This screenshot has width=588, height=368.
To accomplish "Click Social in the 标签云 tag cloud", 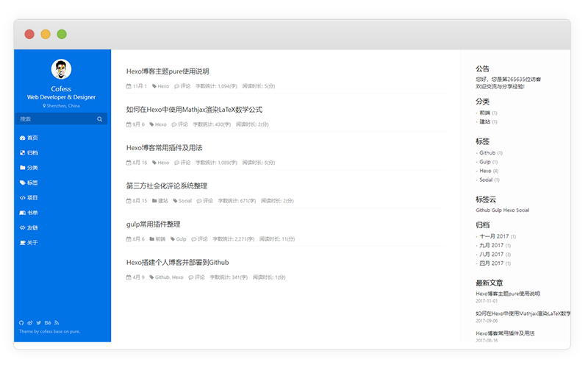I will pos(523,210).
